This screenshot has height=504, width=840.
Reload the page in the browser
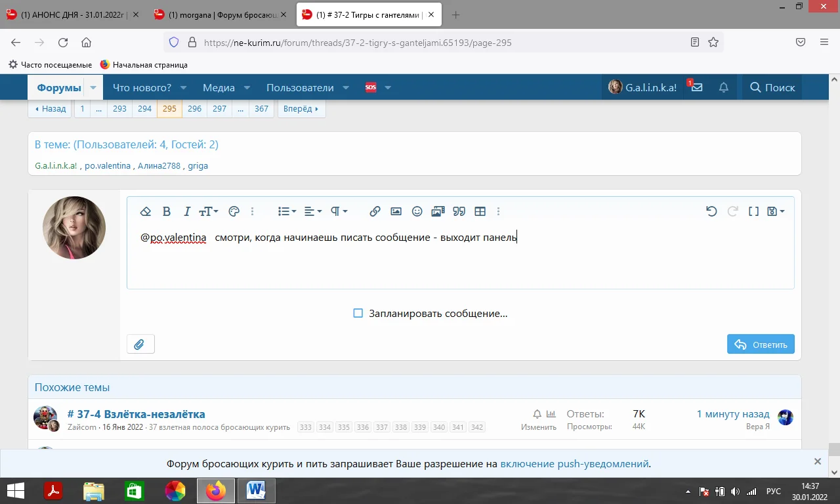63,43
